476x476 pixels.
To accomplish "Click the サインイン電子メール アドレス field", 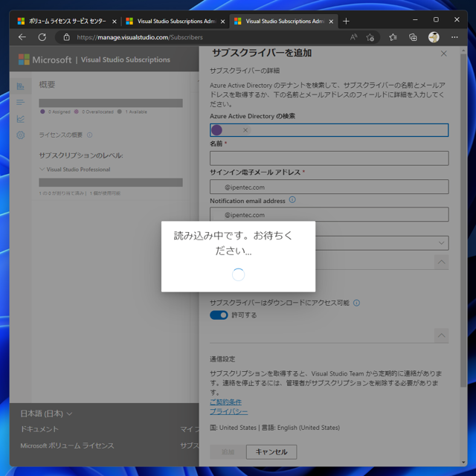I will [x=329, y=187].
